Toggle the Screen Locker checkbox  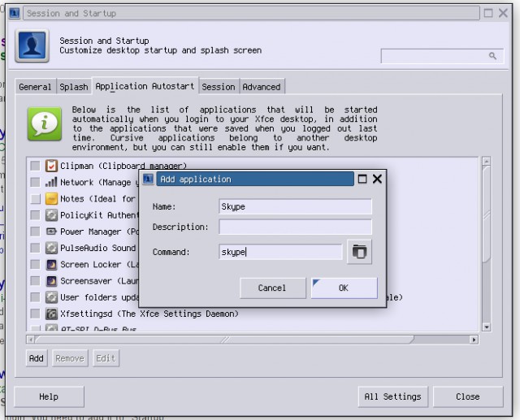click(35, 265)
